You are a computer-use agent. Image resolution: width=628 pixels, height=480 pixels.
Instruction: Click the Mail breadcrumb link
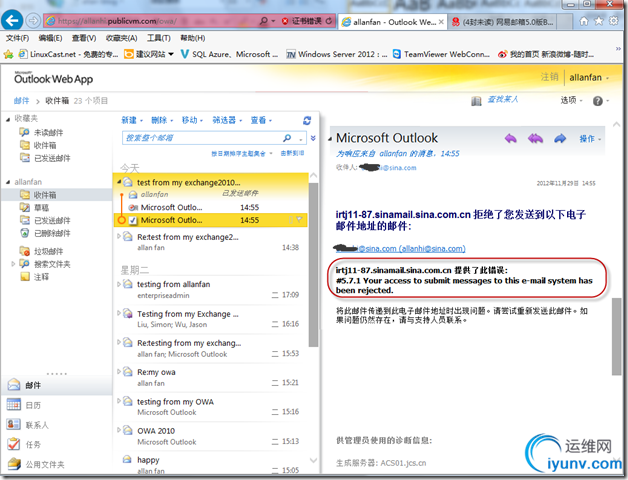tap(21, 101)
